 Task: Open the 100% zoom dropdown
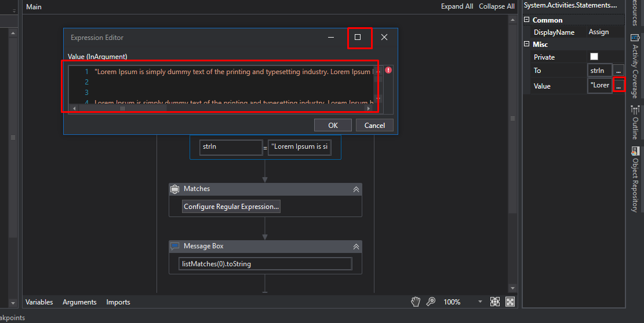[x=480, y=302]
